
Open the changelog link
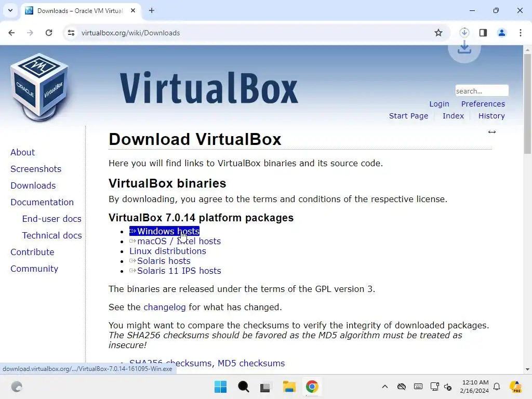[165, 307]
